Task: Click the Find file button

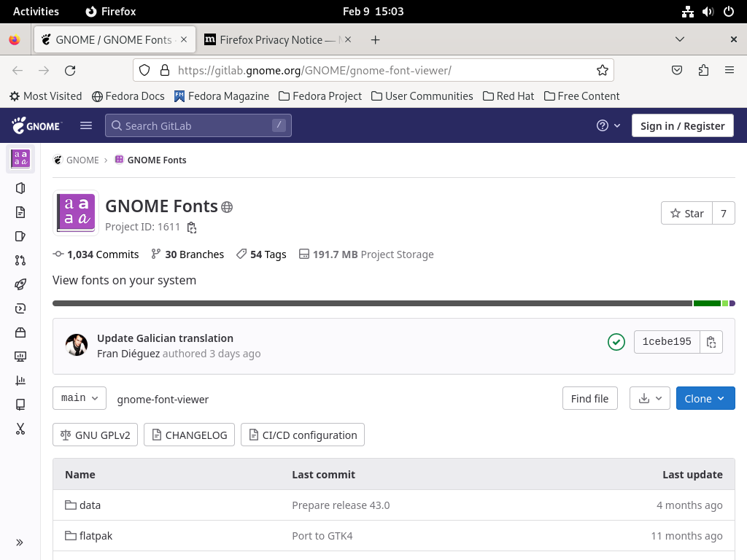Action: pos(589,399)
